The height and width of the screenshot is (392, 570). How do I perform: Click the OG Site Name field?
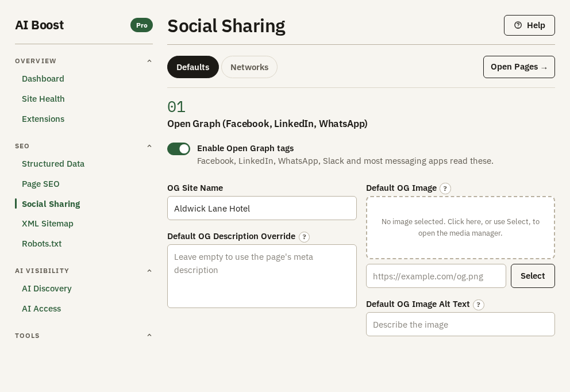262,208
